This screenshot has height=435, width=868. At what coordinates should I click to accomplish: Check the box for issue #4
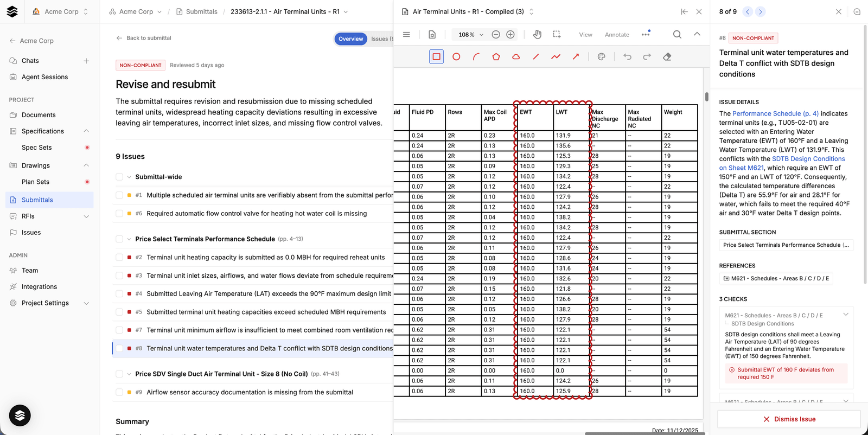click(x=119, y=293)
